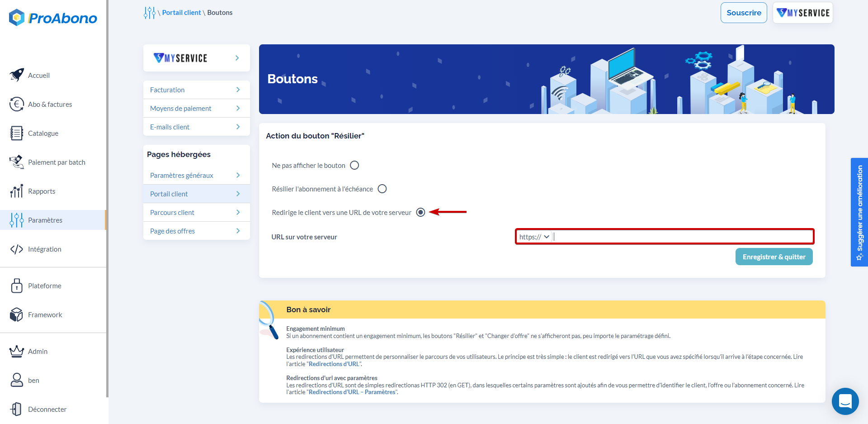Open Parcours client link
This screenshot has width=868, height=424.
tap(172, 212)
